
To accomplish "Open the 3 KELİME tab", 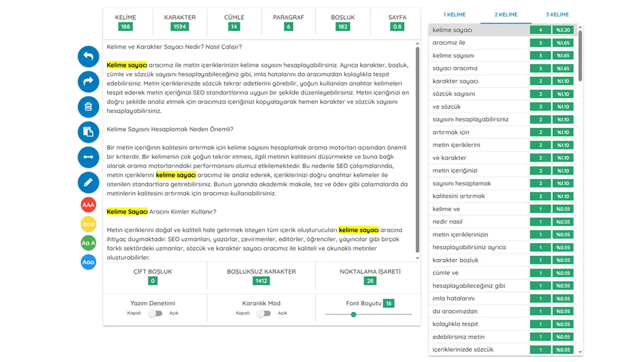I will point(557,15).
